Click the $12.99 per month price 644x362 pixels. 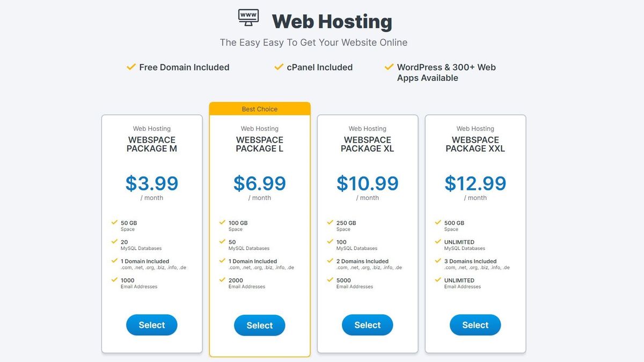pos(475,184)
